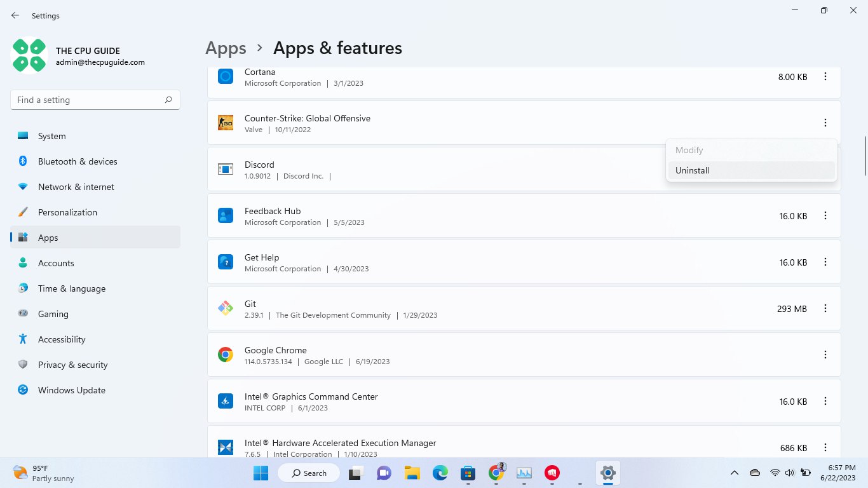Show hidden icons in system tray

click(735, 473)
